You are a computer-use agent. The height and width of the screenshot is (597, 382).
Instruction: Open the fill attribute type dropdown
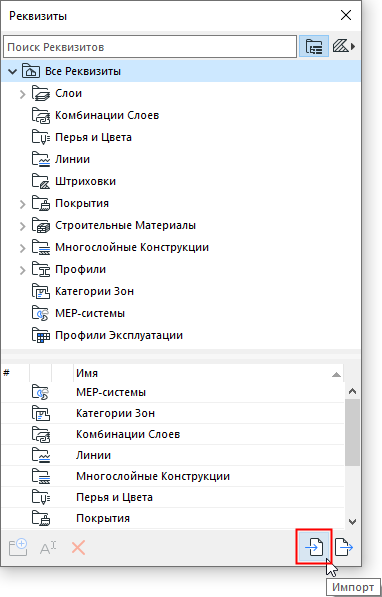344,47
